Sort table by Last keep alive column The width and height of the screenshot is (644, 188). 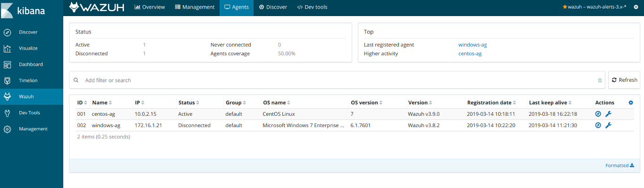pos(551,103)
